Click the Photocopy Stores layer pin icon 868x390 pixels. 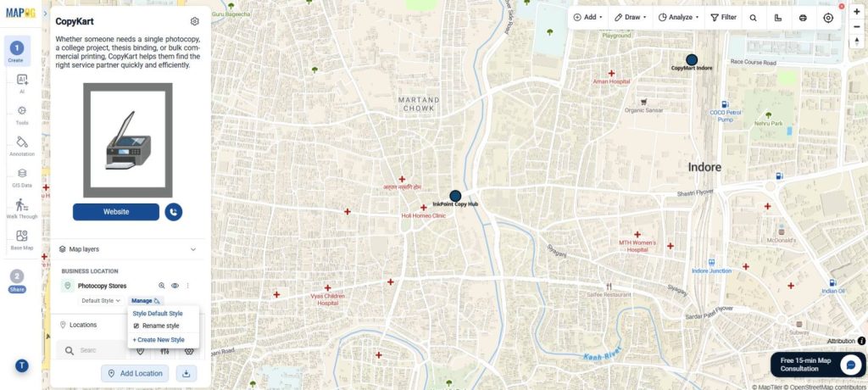(68, 286)
